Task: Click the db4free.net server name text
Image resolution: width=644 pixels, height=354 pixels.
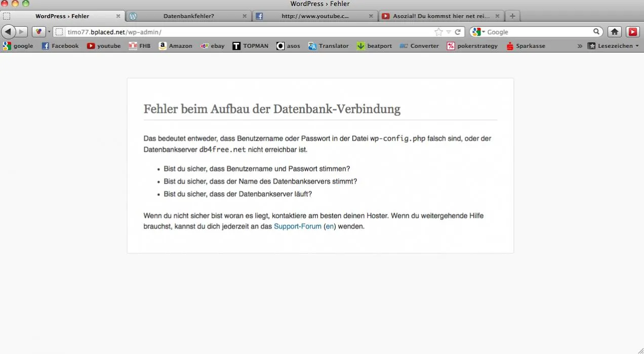Action: click(x=222, y=150)
